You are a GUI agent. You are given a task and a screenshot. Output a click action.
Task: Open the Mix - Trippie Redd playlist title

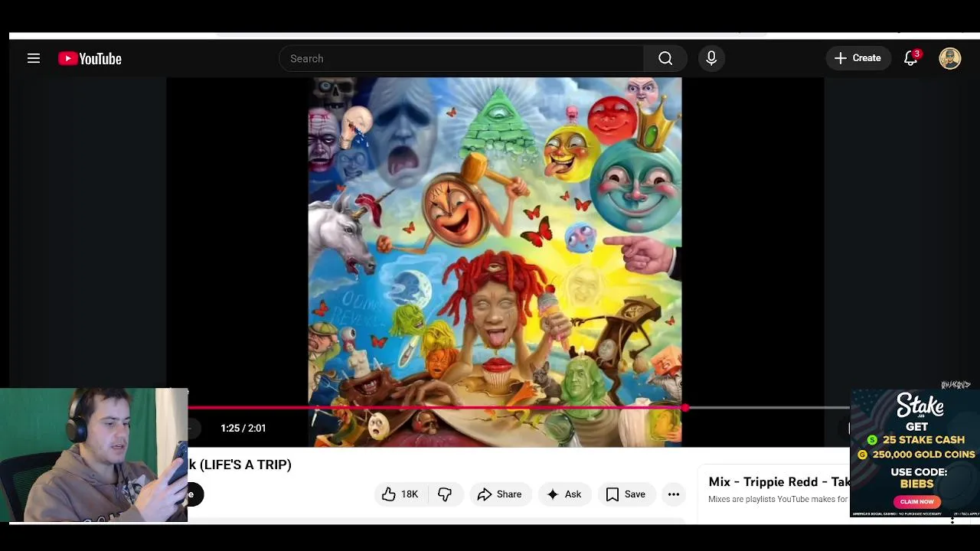pos(779,481)
